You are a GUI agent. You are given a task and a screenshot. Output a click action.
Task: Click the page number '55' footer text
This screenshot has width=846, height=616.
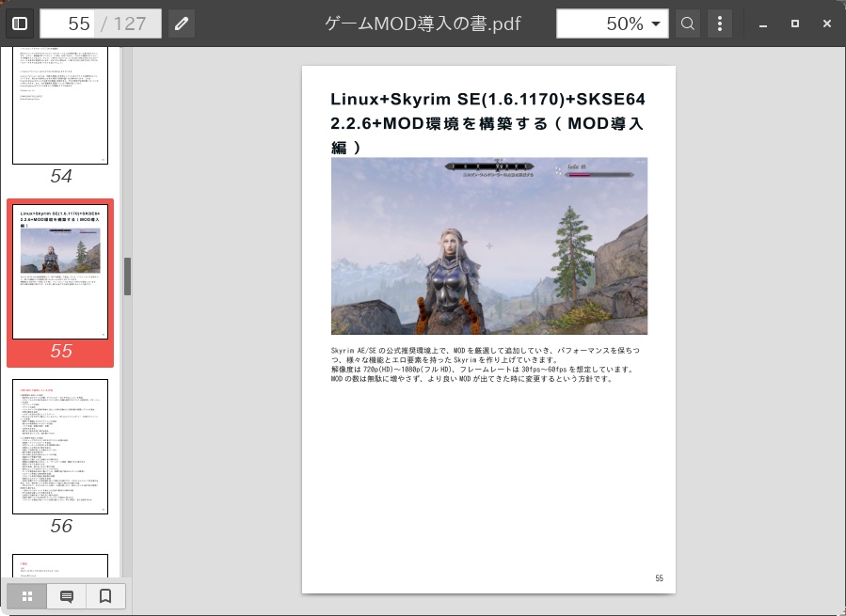click(x=660, y=578)
